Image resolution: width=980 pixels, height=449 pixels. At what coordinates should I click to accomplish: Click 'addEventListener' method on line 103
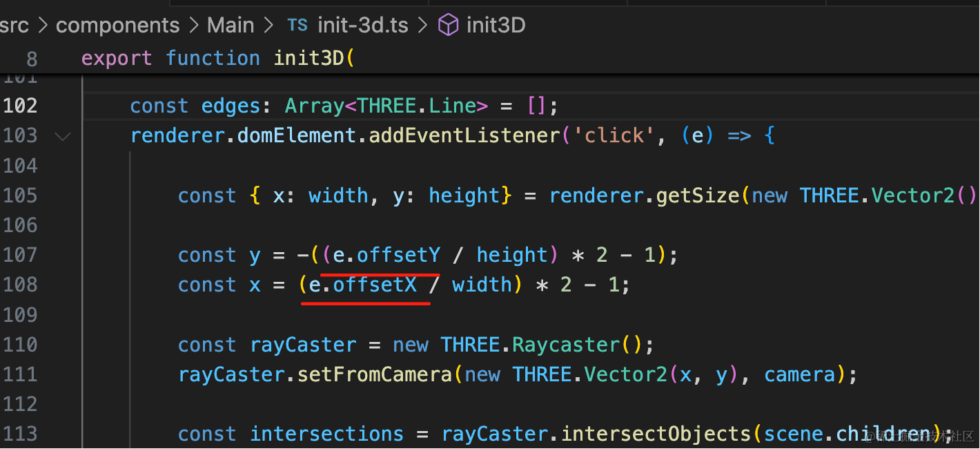(x=464, y=135)
